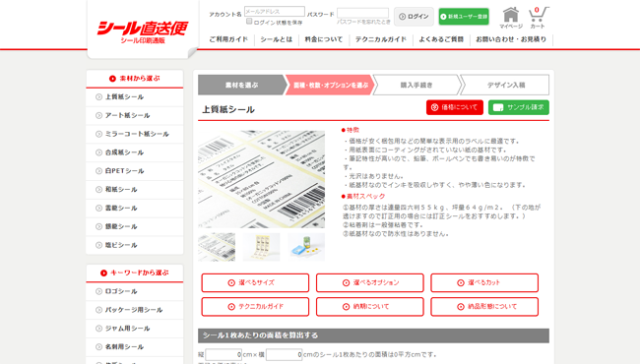Click the テクニカルガイド outlined button
The height and width of the screenshot is (364, 640).
[255, 307]
